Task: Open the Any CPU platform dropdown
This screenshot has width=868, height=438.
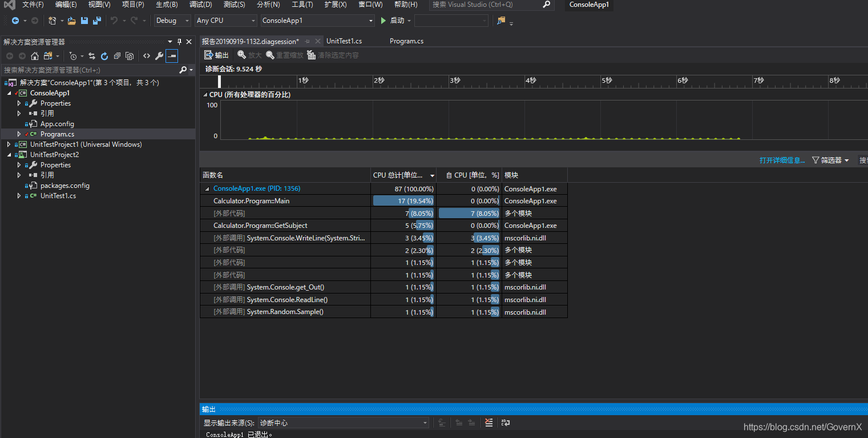Action: [225, 21]
